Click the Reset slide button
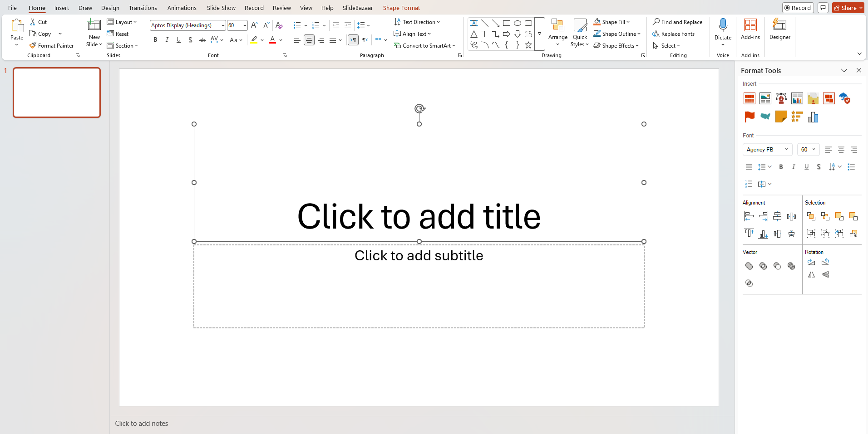 click(x=118, y=34)
